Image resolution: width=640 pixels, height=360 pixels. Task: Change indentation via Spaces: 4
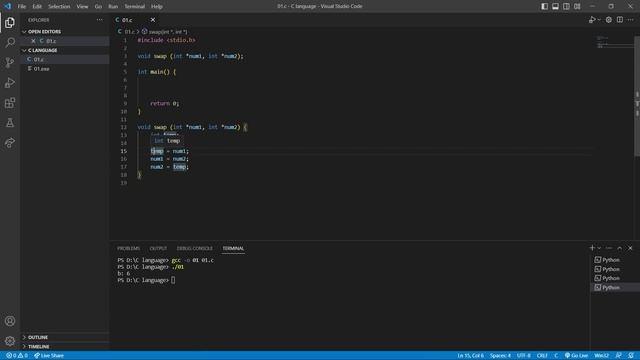500,356
